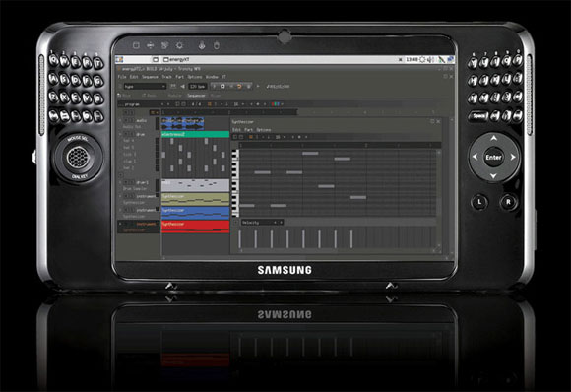Open the File menu in energyXT
Viewport: 571px width, 392px height.
(122, 77)
